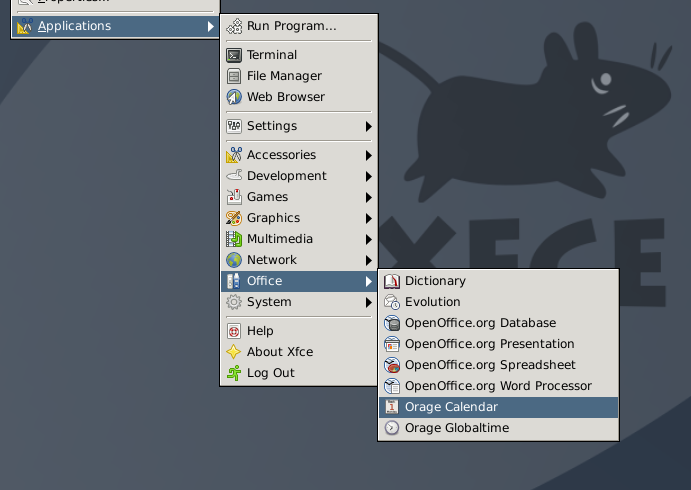
Task: Select the Log Out menu entry
Action: pos(299,373)
